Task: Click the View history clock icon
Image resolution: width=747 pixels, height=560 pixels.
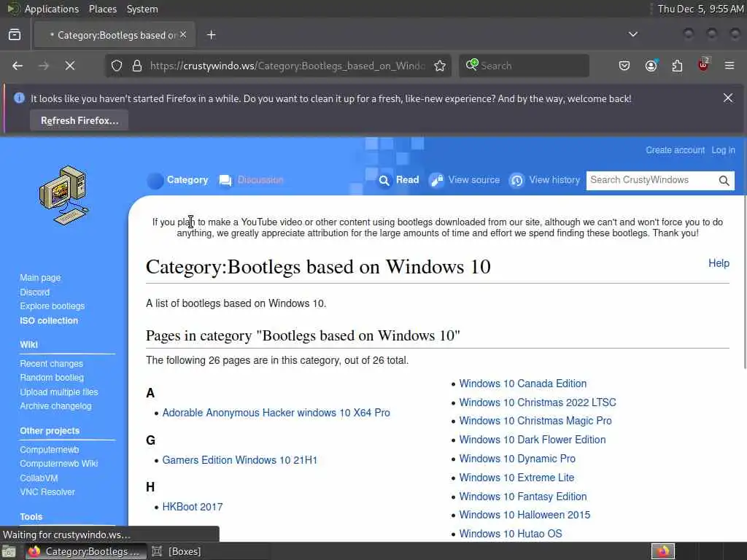Action: coord(517,180)
